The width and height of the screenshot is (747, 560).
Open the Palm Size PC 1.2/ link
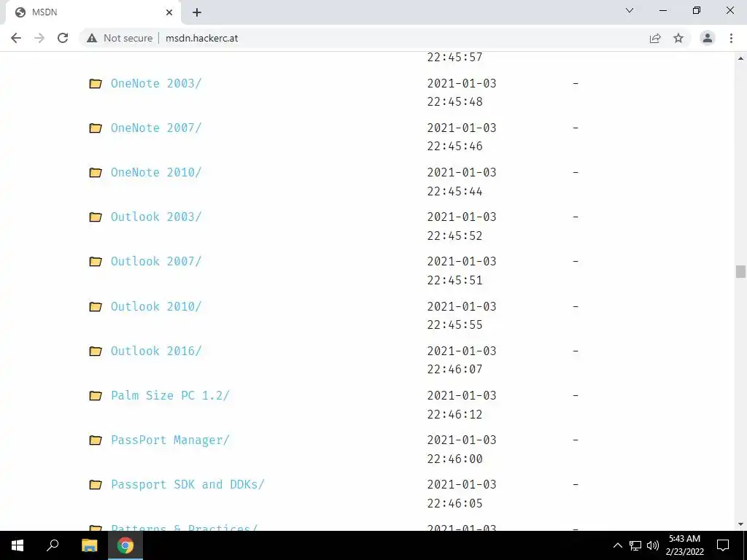[170, 396]
